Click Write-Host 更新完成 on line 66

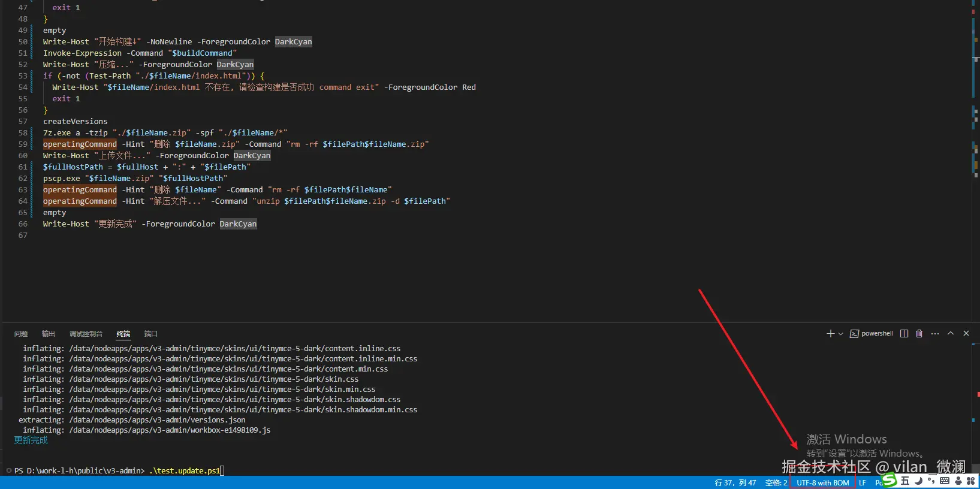(x=149, y=224)
